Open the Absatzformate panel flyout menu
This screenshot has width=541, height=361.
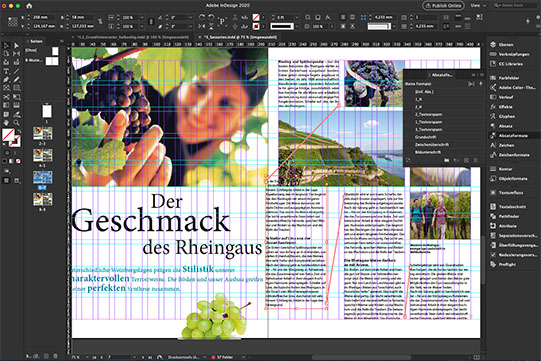click(481, 75)
